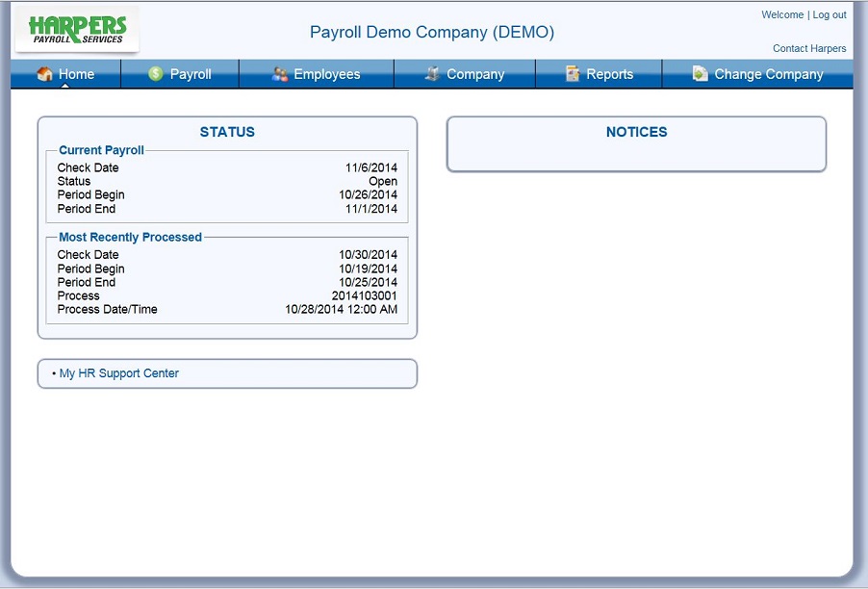Click the green dollar icon for Payroll
Screen dimensions: 868x589
156,74
